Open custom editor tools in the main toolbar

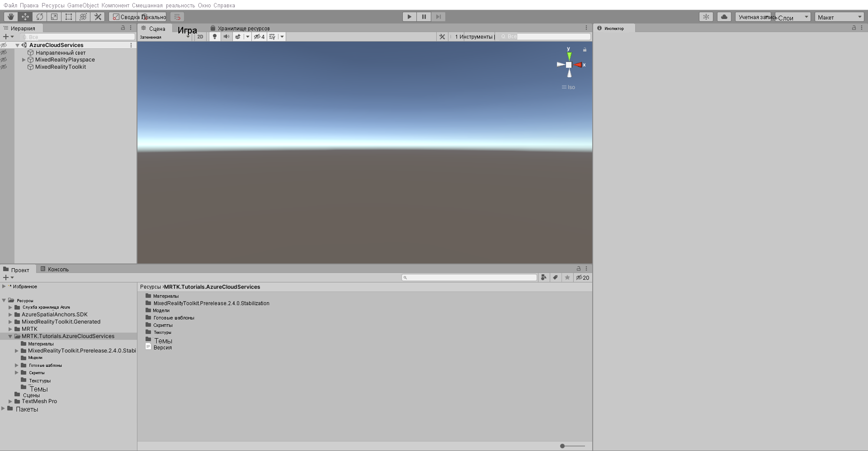[x=98, y=16]
